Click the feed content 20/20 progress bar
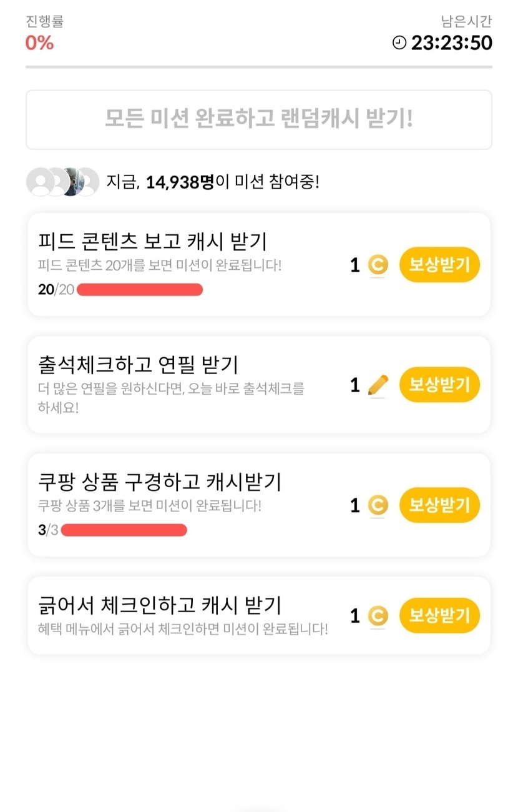 140,289
